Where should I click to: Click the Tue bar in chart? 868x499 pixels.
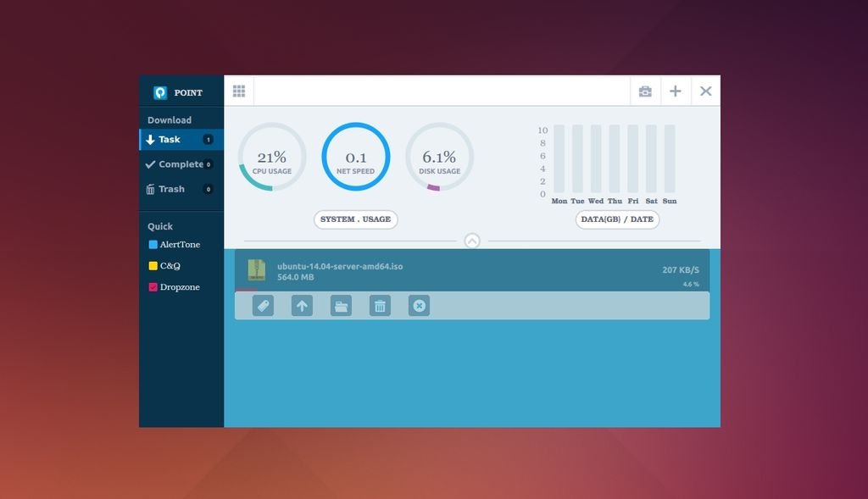coord(577,158)
